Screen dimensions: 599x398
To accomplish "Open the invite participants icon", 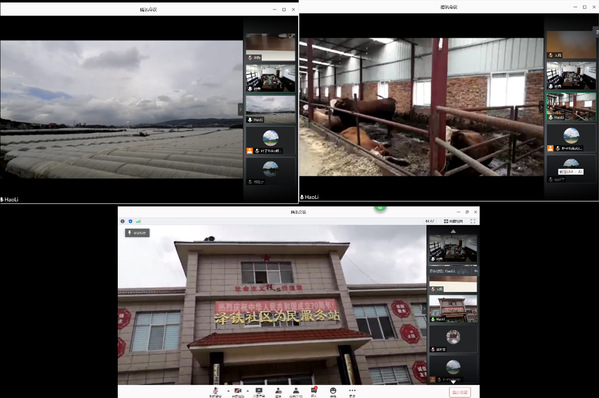I will pyautogui.click(x=278, y=392).
